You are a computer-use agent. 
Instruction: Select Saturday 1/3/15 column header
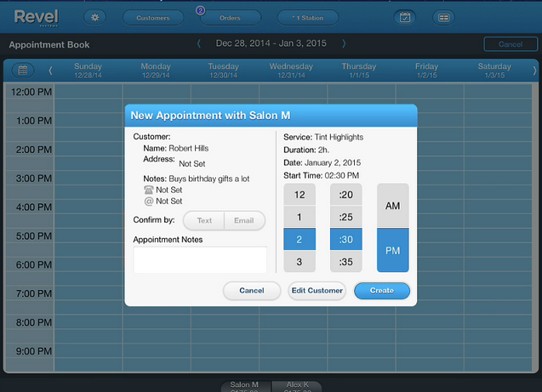494,71
